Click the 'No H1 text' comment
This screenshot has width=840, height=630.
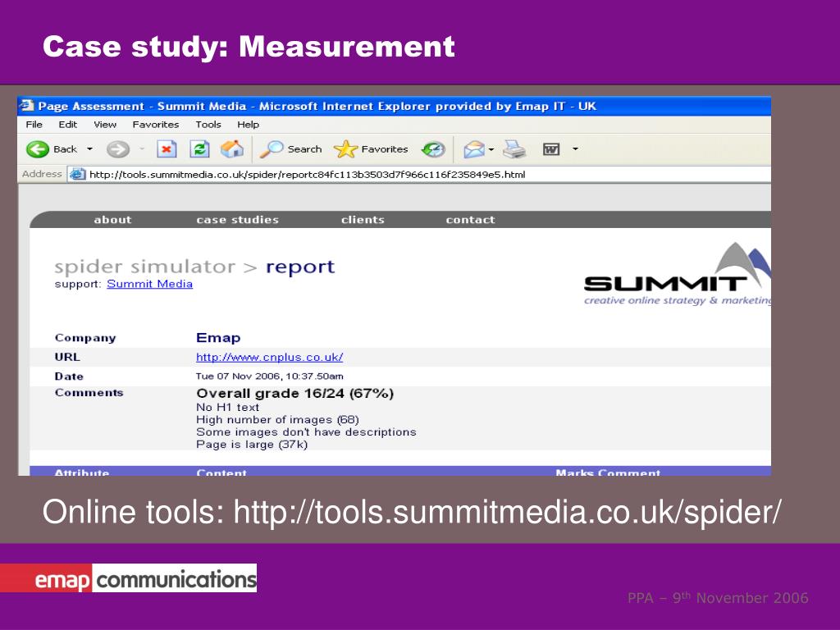(228, 407)
